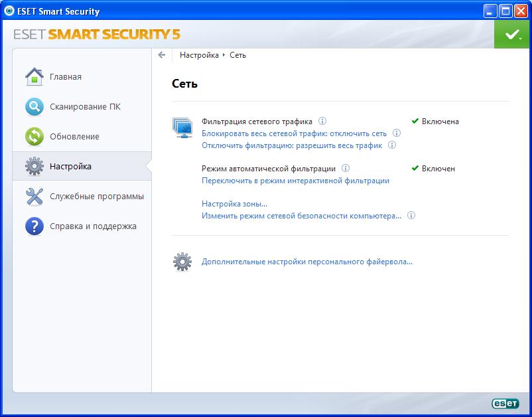
Task: Open Дополнительные настройки персонального файервола link
Action: [x=307, y=262]
